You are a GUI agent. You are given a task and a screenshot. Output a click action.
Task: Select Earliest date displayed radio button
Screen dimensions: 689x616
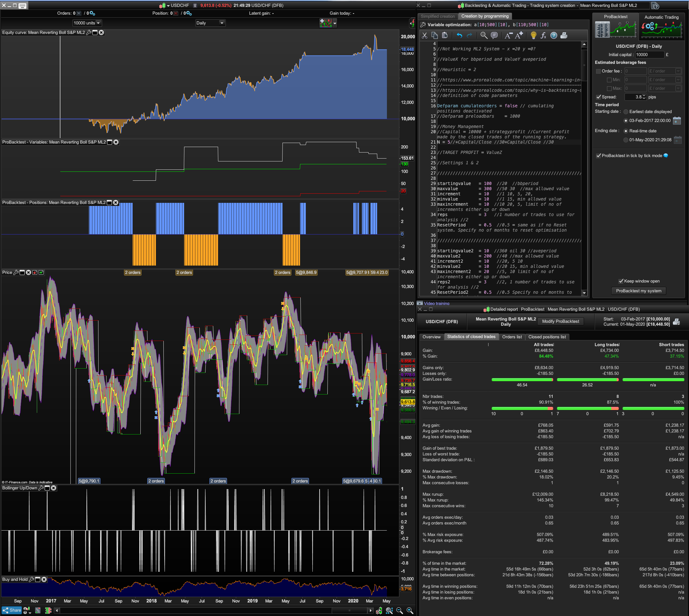point(626,112)
